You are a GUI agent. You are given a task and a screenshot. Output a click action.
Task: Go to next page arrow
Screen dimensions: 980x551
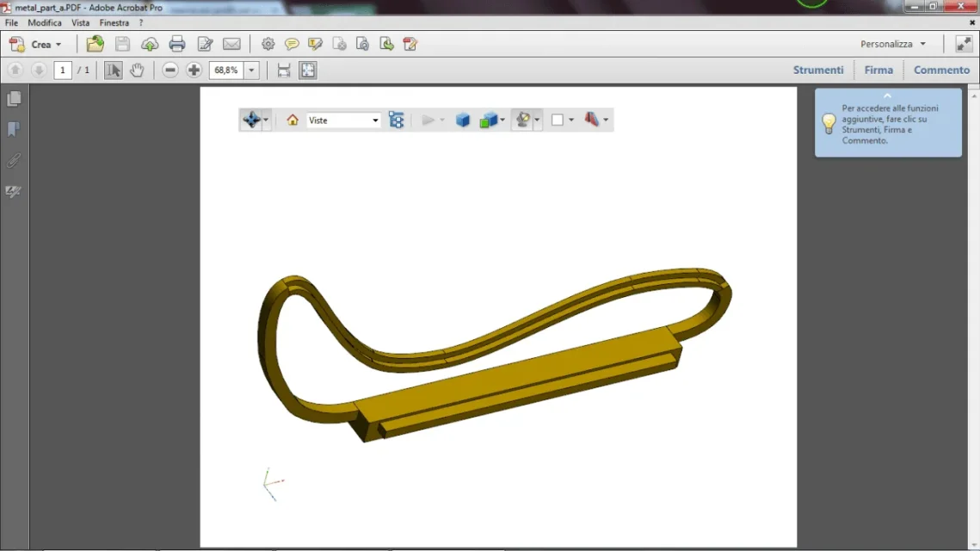(x=39, y=70)
